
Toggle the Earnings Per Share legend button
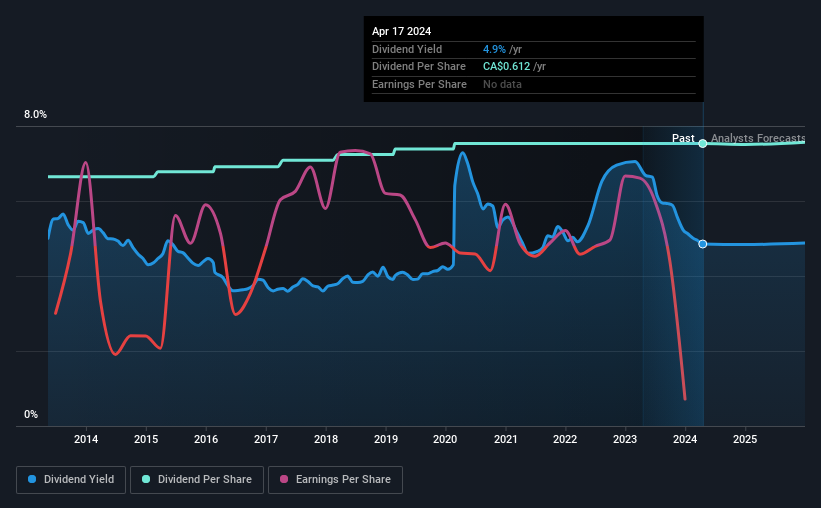(x=335, y=480)
